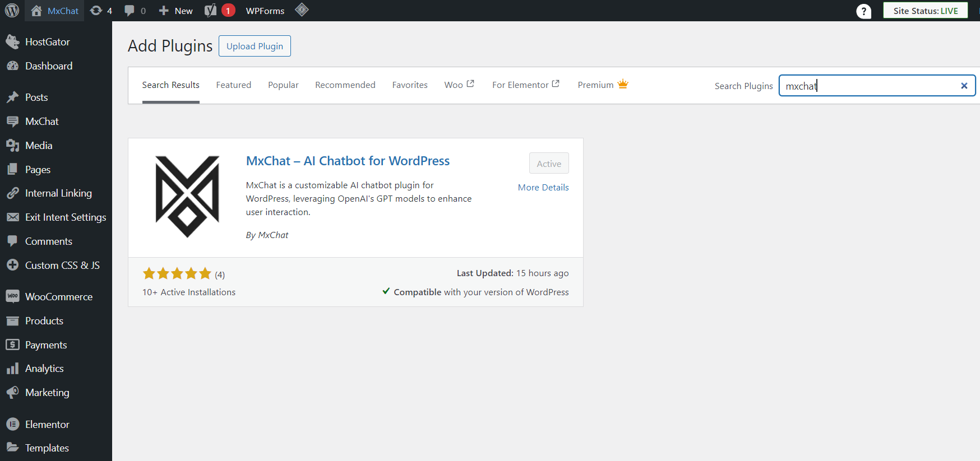Click "Last Updated: 15 hours ago" text
The width and height of the screenshot is (980, 461).
point(512,273)
